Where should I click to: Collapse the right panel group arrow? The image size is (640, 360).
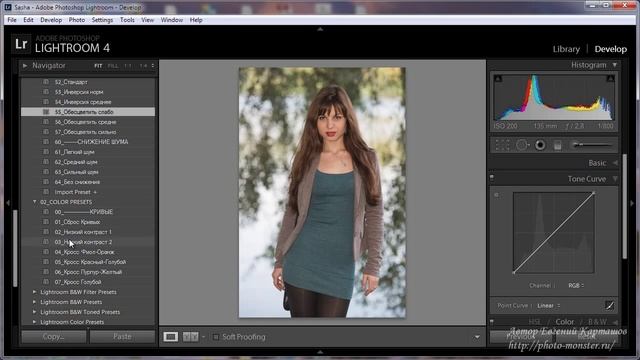coord(632,202)
